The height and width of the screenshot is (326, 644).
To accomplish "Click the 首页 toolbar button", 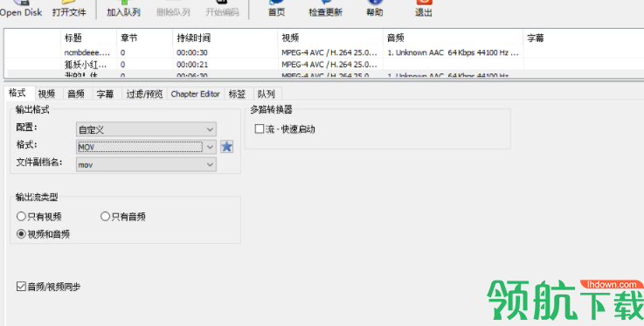I will point(276,9).
